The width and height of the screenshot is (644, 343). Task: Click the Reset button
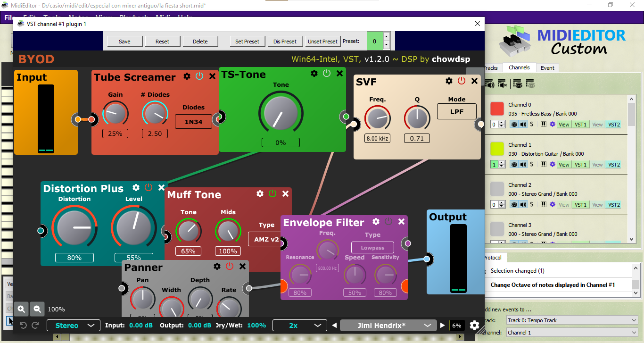(x=162, y=42)
